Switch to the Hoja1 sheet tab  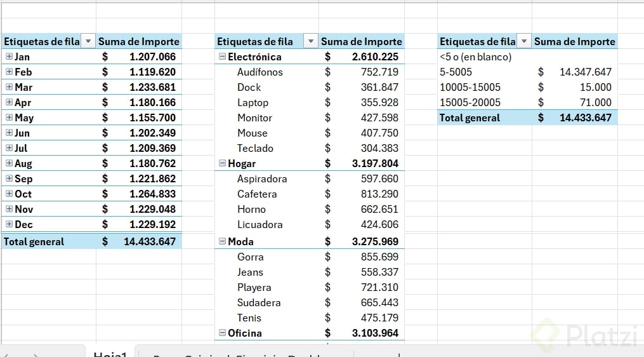(110, 353)
